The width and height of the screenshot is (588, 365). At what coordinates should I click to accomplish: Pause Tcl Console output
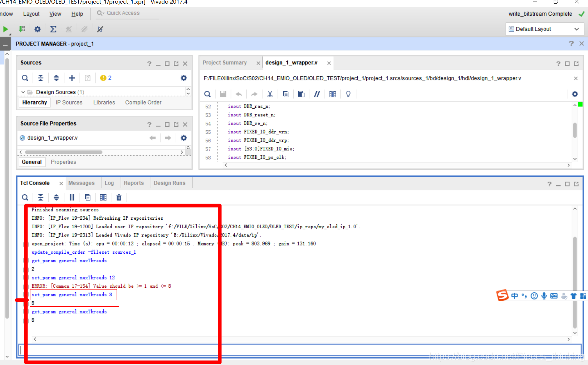72,198
